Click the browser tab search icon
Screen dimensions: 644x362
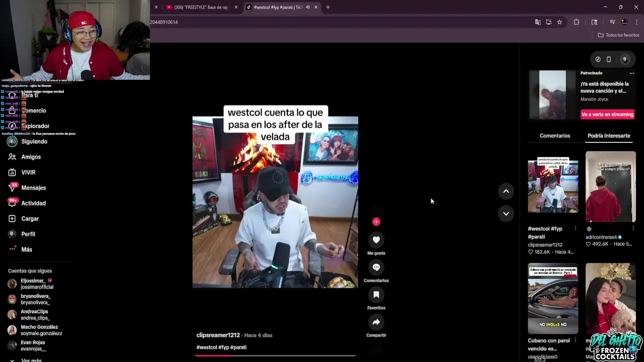click(x=594, y=22)
